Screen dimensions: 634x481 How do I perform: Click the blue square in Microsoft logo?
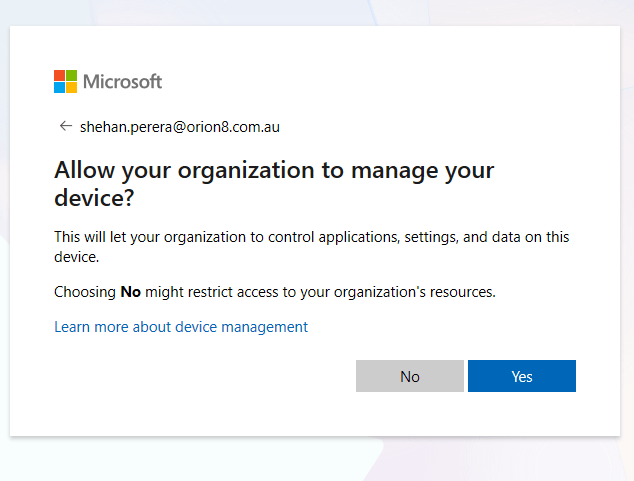coord(59,87)
